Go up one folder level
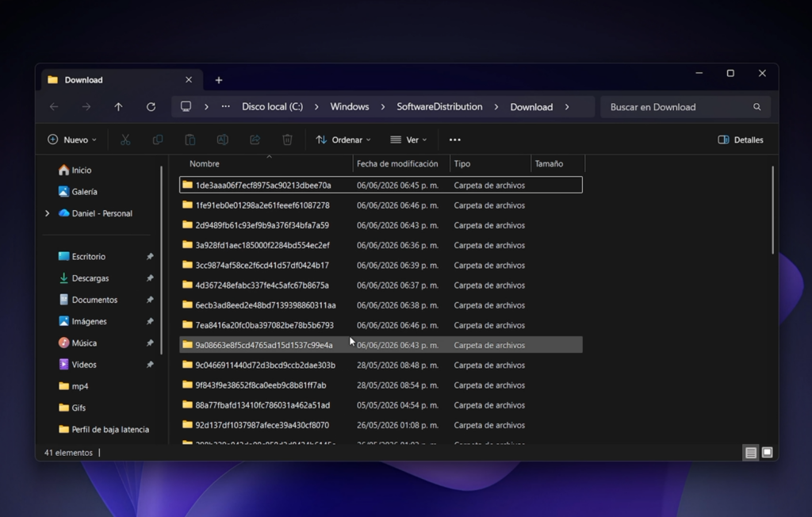 tap(118, 107)
